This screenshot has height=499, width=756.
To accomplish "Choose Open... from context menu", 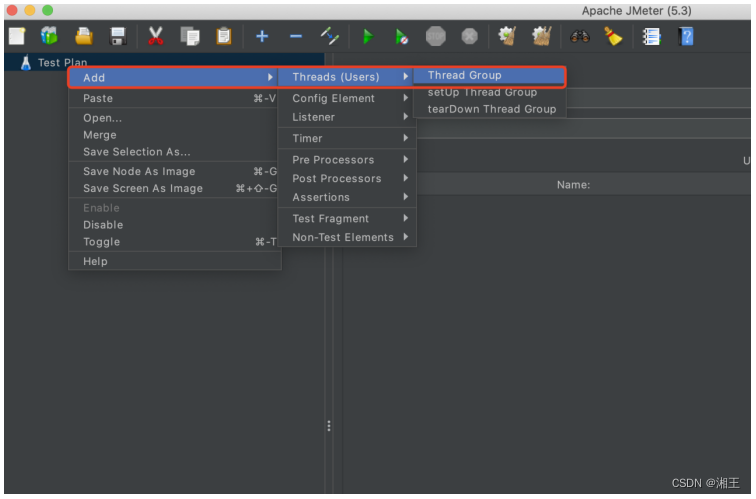I will point(175,118).
